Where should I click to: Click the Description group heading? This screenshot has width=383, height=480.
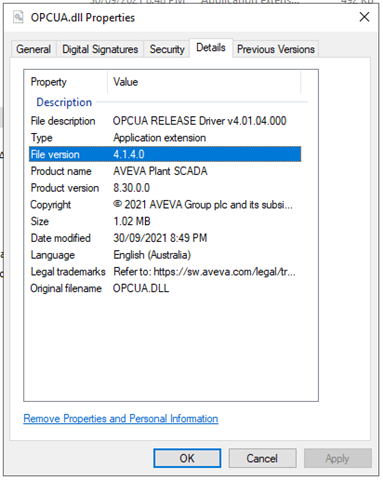pyautogui.click(x=64, y=102)
